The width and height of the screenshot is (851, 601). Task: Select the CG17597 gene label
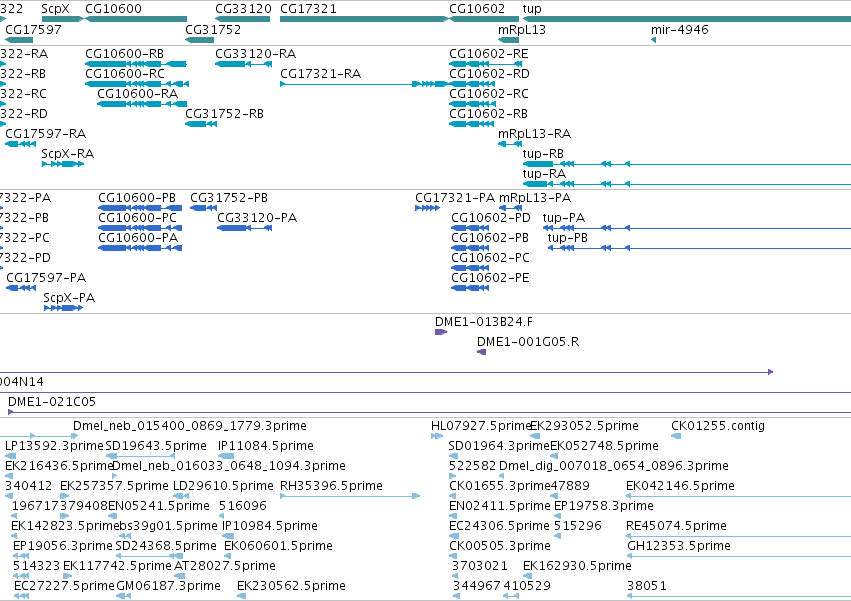pos(33,30)
